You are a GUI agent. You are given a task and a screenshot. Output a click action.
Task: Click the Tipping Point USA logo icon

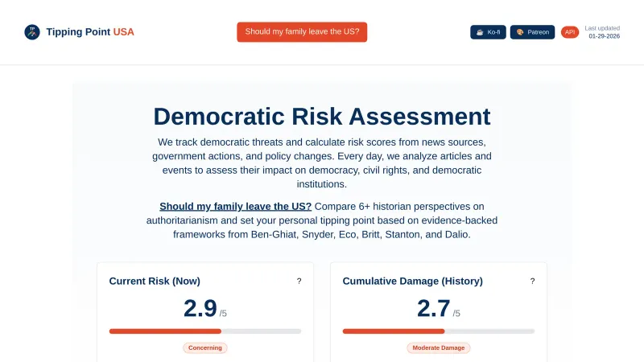pos(32,32)
